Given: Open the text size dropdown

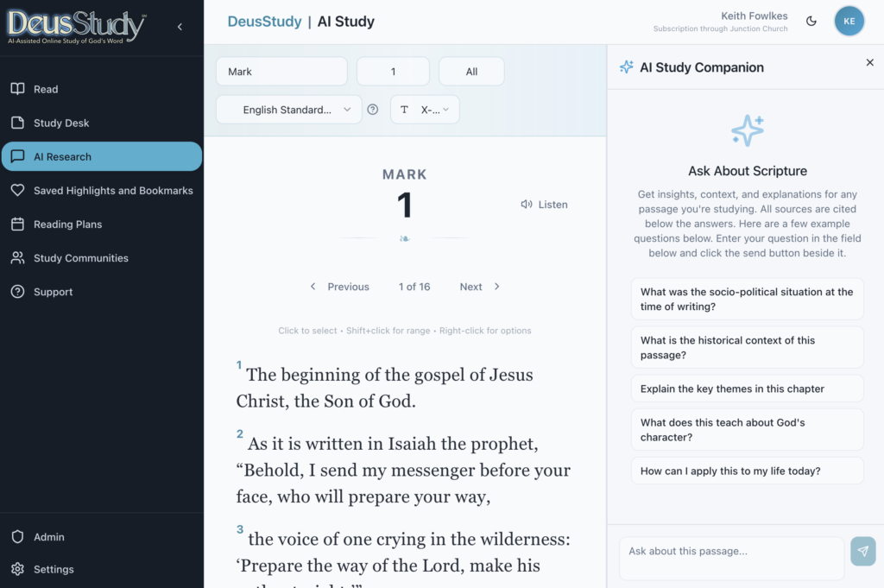Looking at the screenshot, I should point(425,110).
